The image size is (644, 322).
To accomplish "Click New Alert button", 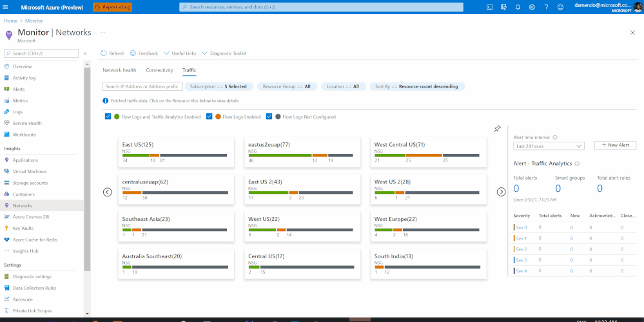I will [615, 145].
